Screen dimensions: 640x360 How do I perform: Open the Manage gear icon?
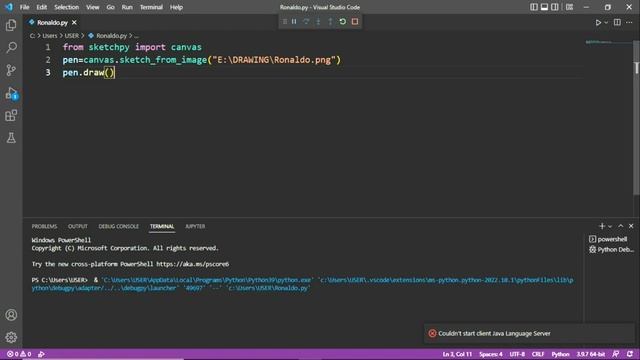pos(11,337)
